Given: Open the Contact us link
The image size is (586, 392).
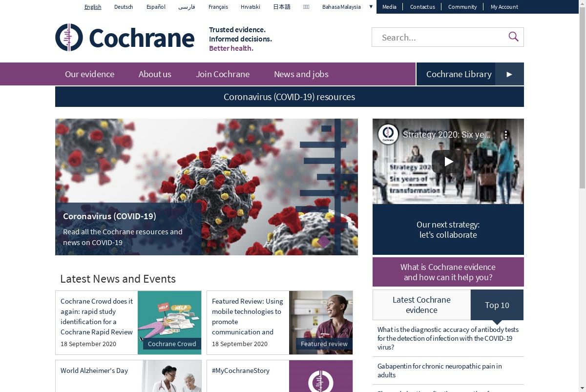Looking at the screenshot, I should (x=422, y=7).
